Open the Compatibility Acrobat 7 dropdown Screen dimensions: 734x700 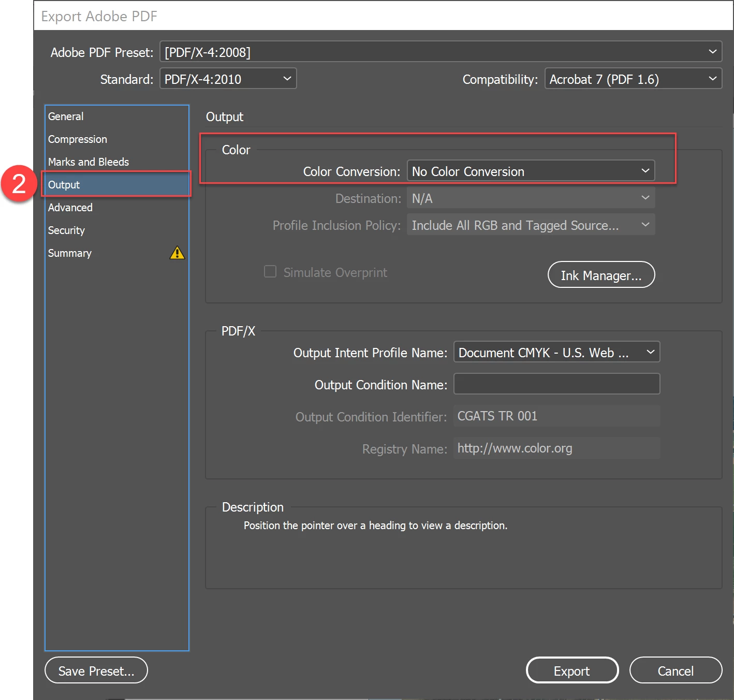coord(633,79)
